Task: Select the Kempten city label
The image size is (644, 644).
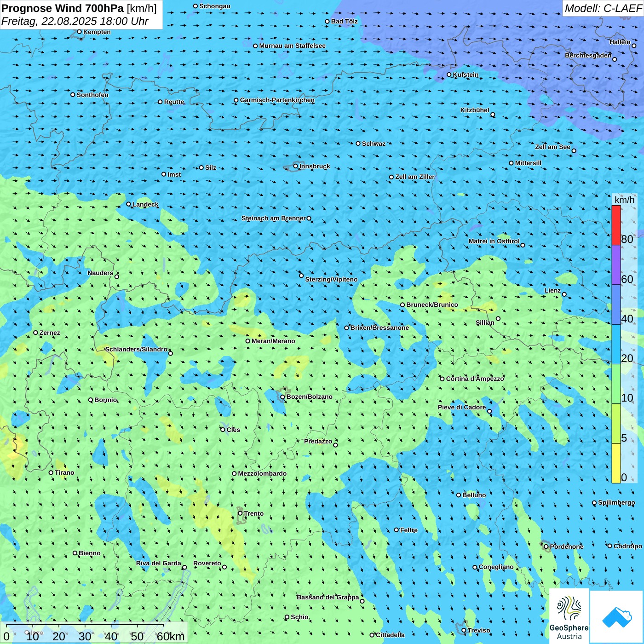Action: (97, 32)
